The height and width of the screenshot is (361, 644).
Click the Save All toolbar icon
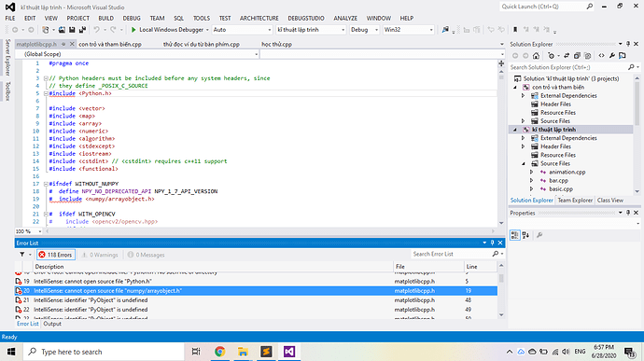[x=82, y=30]
